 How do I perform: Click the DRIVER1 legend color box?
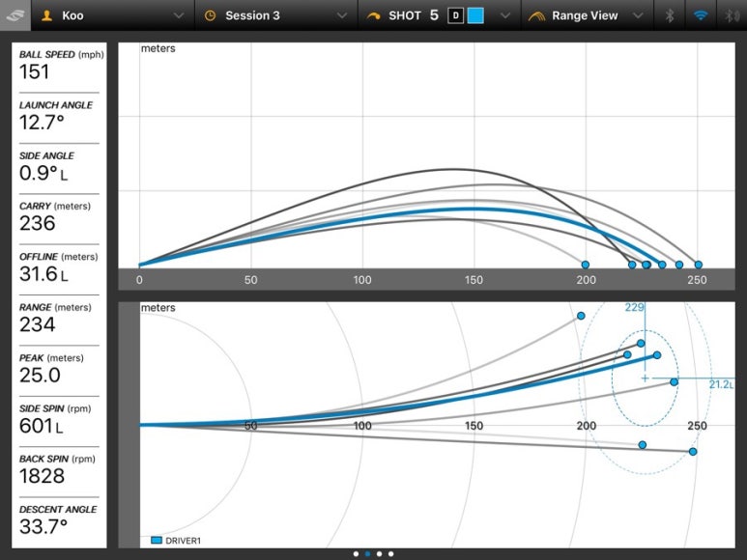click(157, 540)
